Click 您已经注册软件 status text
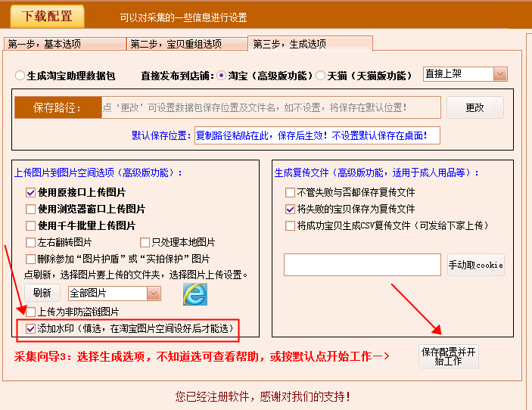The height and width of the screenshot is (410, 532). 263,396
